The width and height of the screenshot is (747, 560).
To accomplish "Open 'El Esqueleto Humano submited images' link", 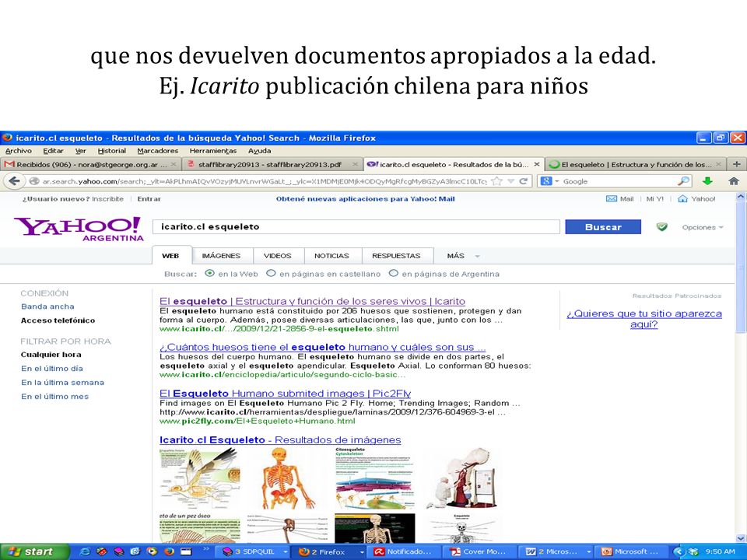I will [x=285, y=394].
